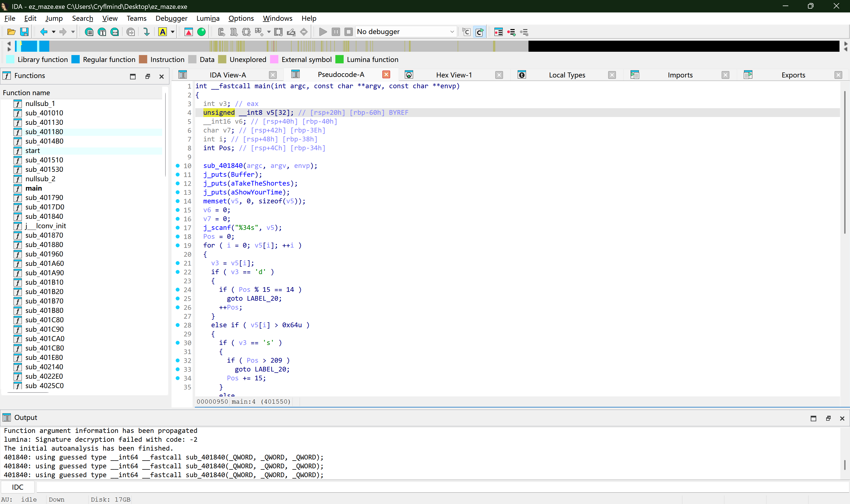Open the Debugger menu
The image size is (850, 504).
coord(171,18)
